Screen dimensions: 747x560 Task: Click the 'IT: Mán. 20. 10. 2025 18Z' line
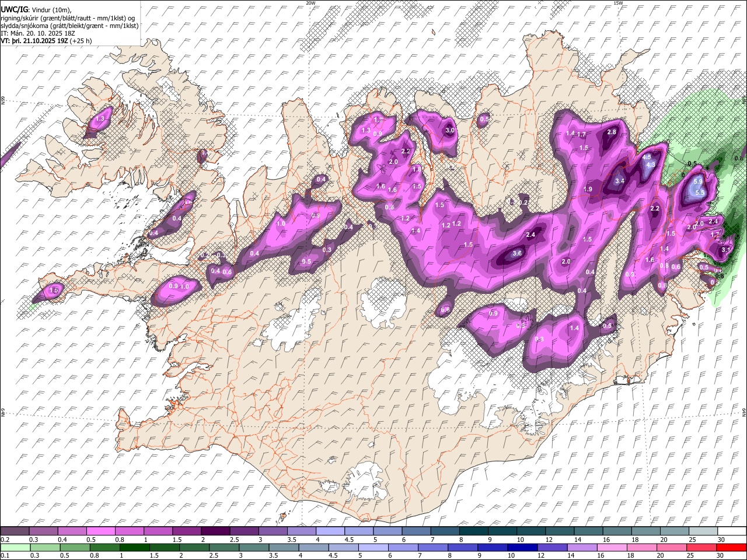tap(38, 33)
